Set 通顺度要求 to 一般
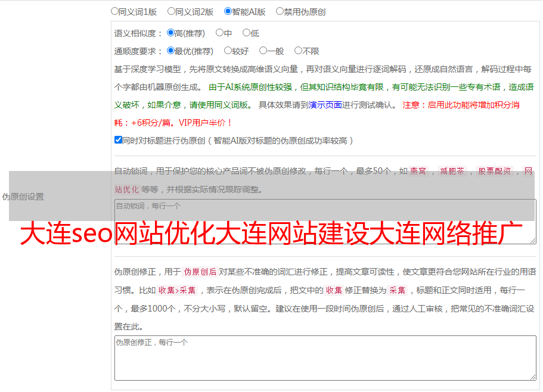The width and height of the screenshot is (543, 392). [263, 51]
